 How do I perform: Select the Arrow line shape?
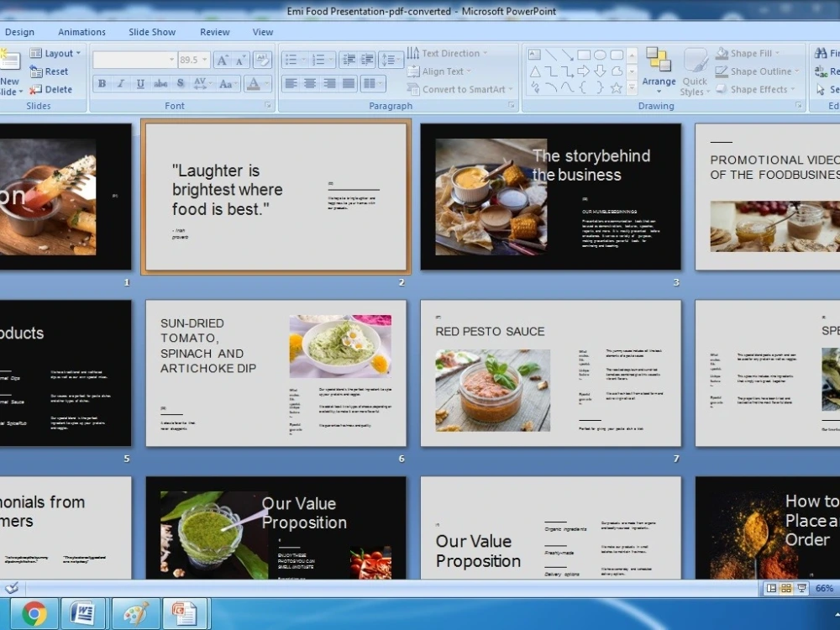point(567,54)
